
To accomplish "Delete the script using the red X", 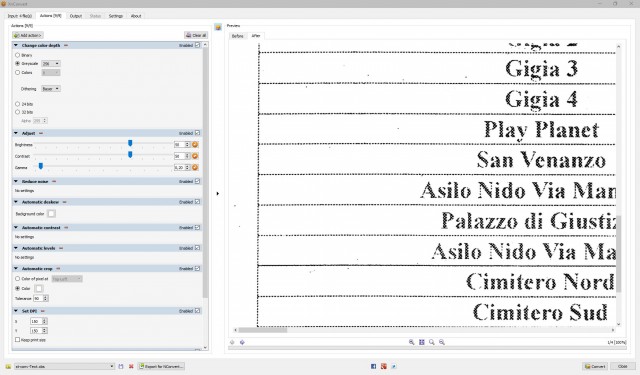I will click(131, 366).
